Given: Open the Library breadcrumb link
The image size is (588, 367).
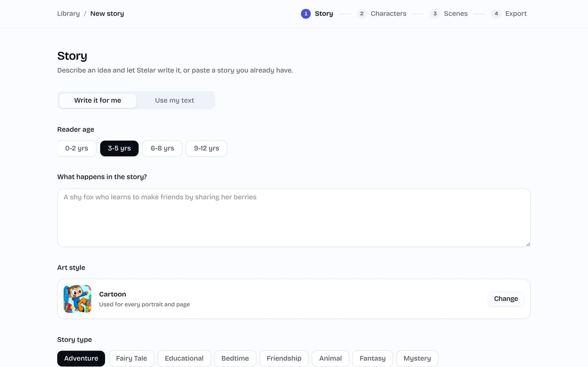Looking at the screenshot, I should 68,14.
